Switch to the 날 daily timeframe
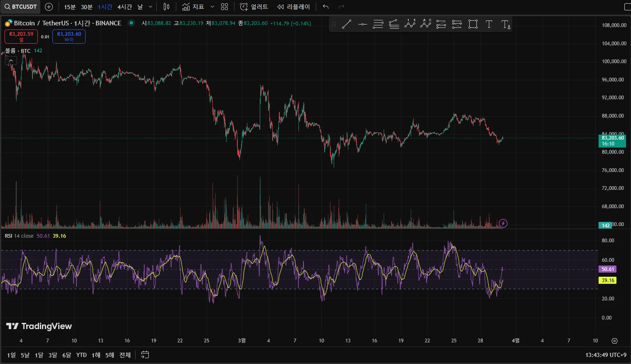This screenshot has width=631, height=364. [140, 7]
